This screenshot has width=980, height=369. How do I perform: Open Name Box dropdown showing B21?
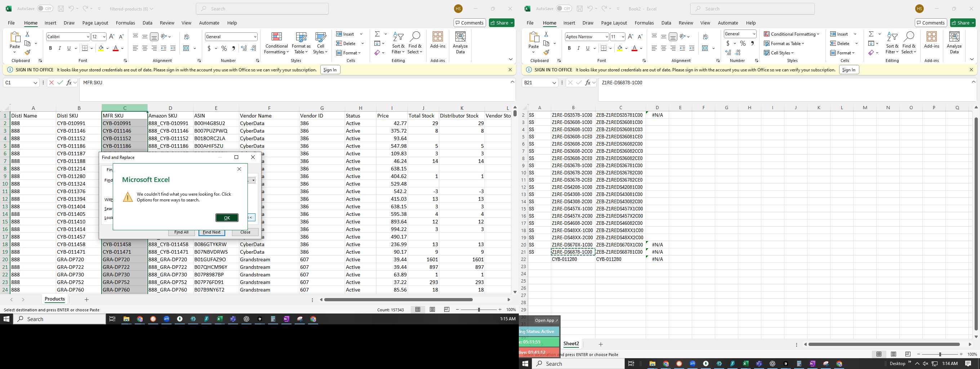click(554, 83)
